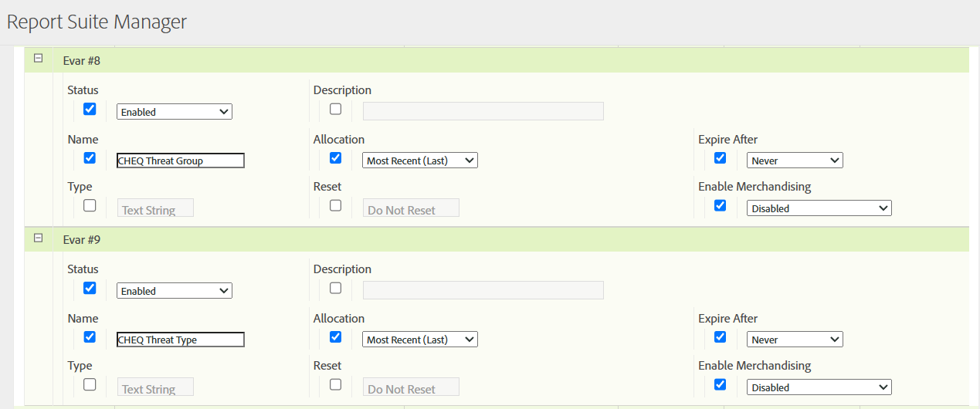
Task: Click the CHEQ Threat Group name field
Action: pos(181,161)
